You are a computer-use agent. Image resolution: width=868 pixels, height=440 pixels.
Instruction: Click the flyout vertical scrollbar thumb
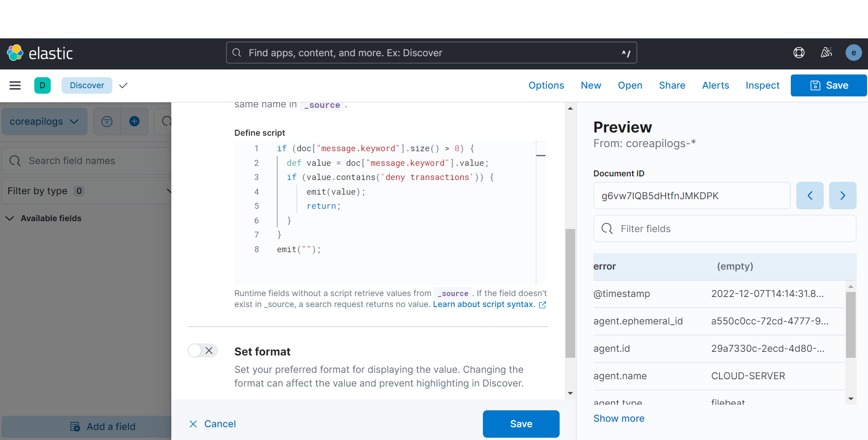click(570, 292)
